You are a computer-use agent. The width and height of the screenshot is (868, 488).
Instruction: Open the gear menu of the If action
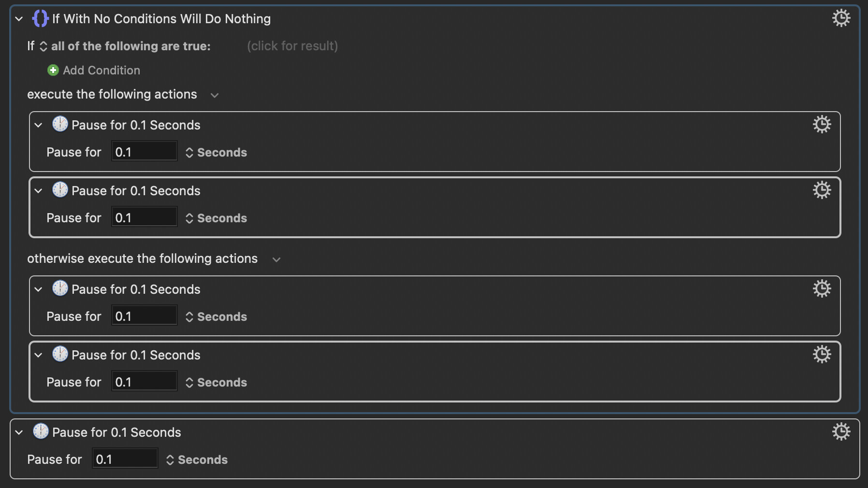click(841, 18)
